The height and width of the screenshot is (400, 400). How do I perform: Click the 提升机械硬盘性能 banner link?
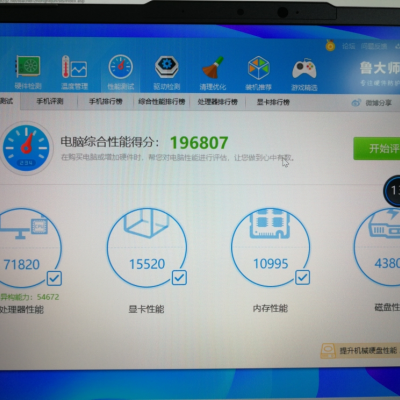tap(359, 351)
